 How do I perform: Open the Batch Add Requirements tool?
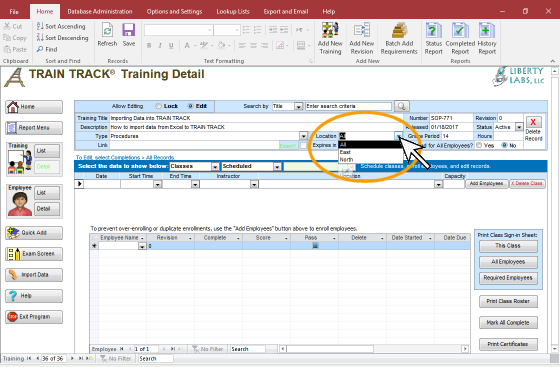[399, 38]
